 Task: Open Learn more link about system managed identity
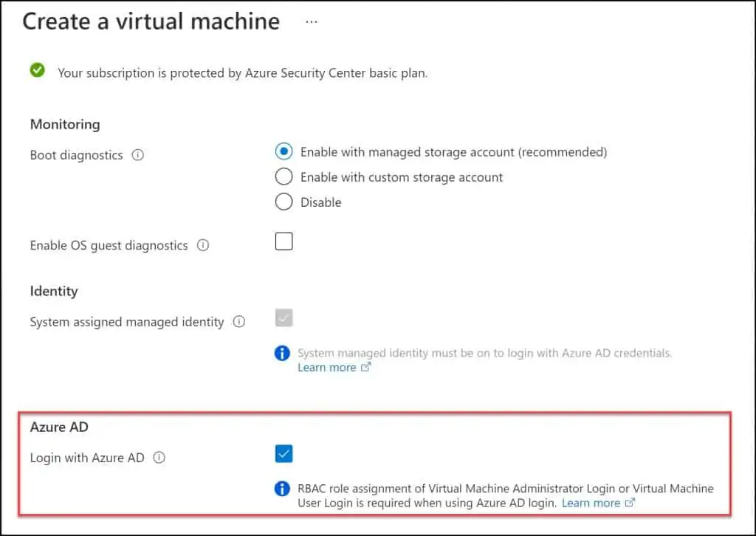[327, 367]
